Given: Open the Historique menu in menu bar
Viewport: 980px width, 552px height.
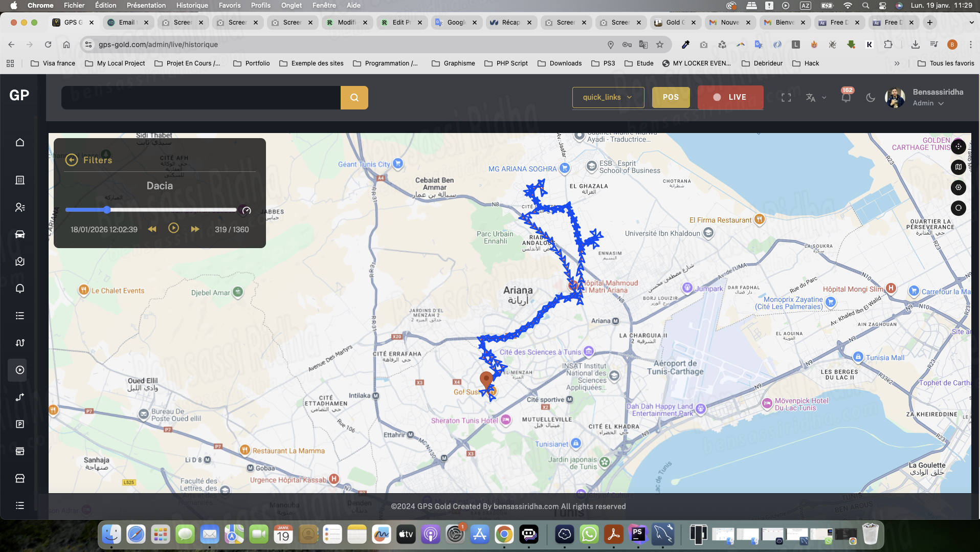Looking at the screenshot, I should pyautogui.click(x=192, y=6).
